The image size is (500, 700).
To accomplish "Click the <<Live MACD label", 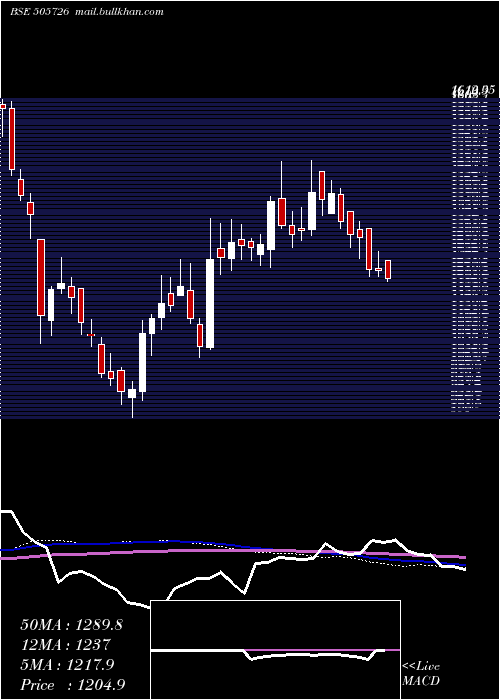I will [x=421, y=674].
